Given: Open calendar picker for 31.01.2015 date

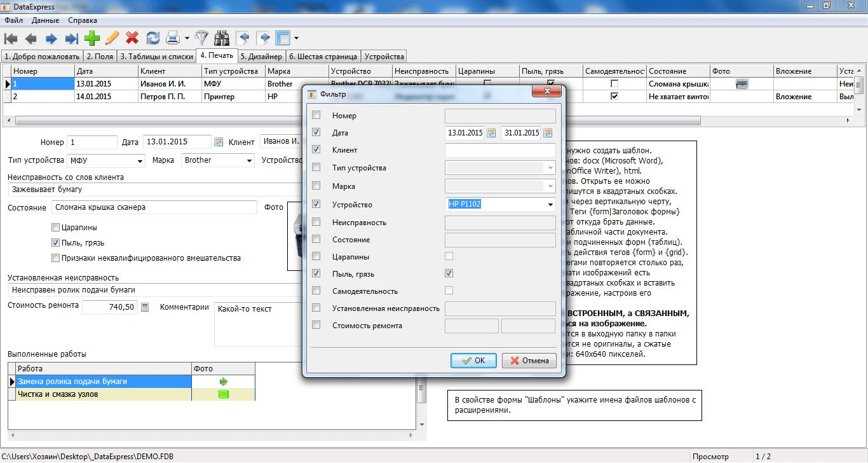Looking at the screenshot, I should click(548, 133).
